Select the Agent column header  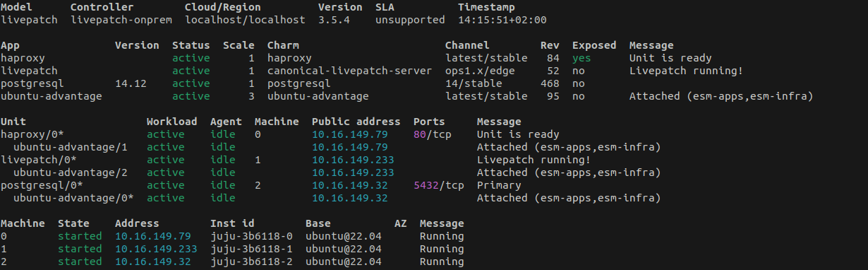click(226, 122)
